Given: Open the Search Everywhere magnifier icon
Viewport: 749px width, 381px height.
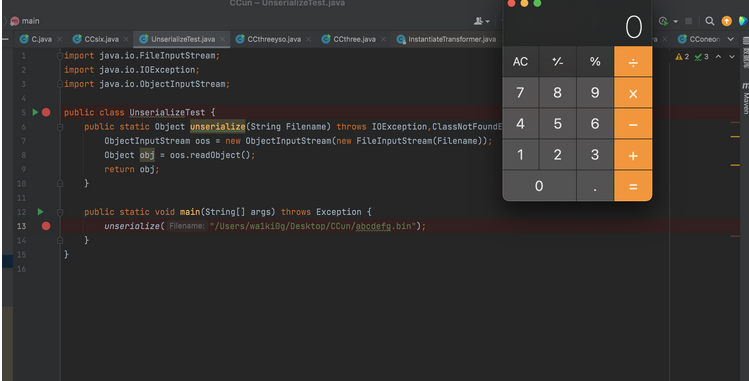Looking at the screenshot, I should (x=710, y=21).
